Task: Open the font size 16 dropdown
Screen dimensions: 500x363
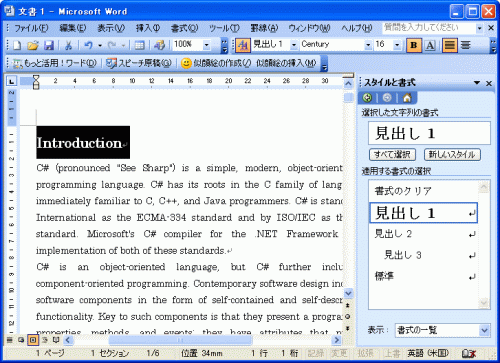Action: point(397,45)
